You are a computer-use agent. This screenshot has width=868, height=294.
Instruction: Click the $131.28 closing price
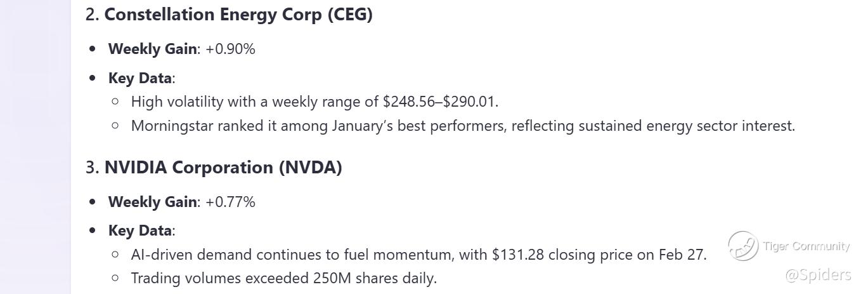pos(518,255)
